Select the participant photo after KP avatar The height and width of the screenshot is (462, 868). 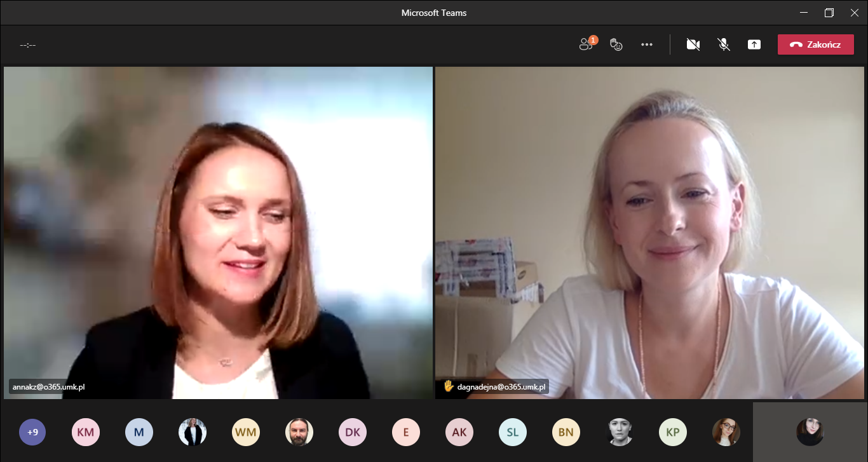(x=726, y=432)
